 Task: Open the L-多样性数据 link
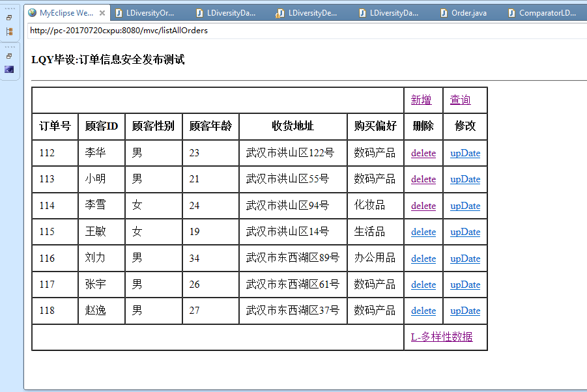[441, 337]
